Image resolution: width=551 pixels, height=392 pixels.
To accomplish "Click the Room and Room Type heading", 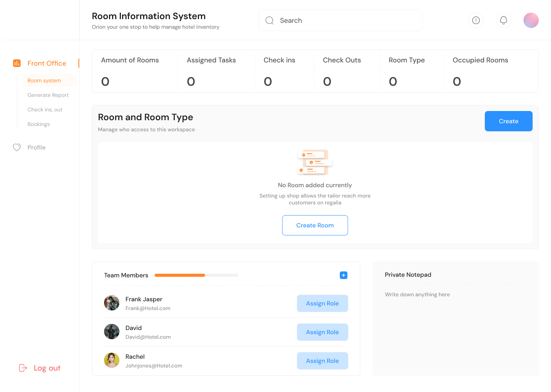I will (x=145, y=117).
